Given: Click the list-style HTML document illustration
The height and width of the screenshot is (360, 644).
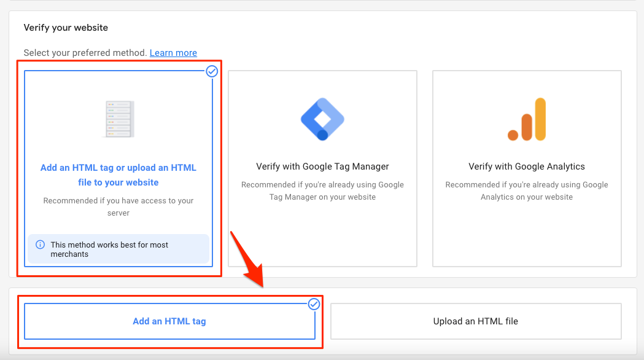Looking at the screenshot, I should click(x=118, y=118).
